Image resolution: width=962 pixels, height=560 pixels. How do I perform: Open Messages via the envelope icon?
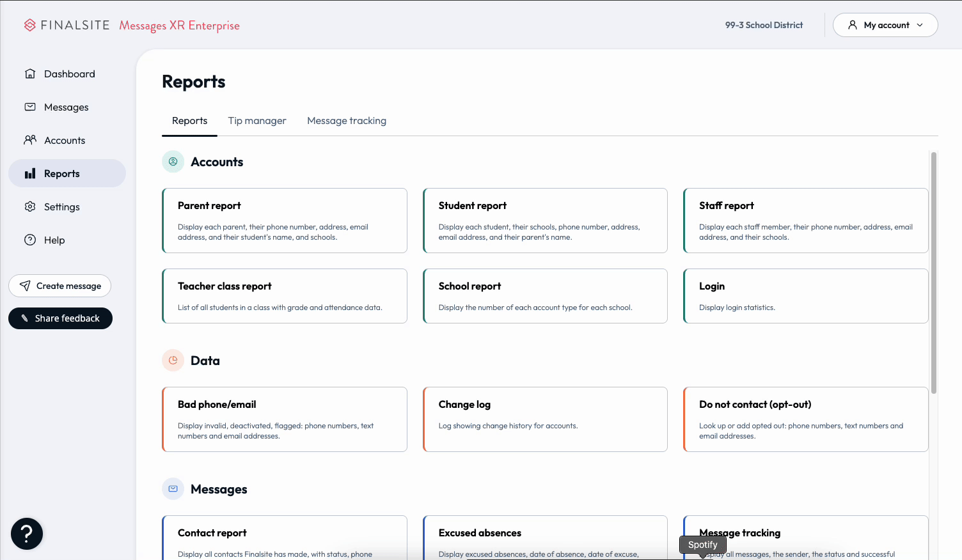pos(29,107)
